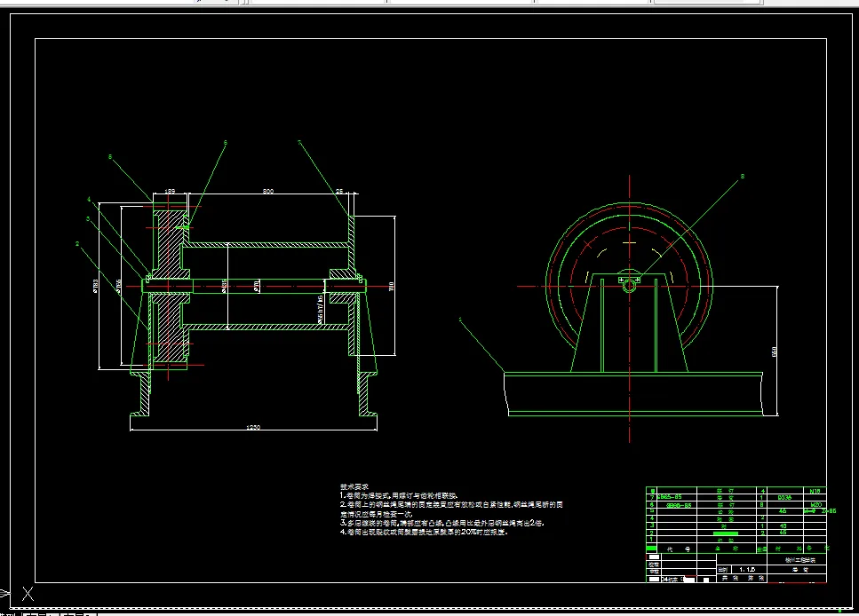Click the 1:1.5 scale value cell
The width and height of the screenshot is (859, 616).
(x=748, y=570)
